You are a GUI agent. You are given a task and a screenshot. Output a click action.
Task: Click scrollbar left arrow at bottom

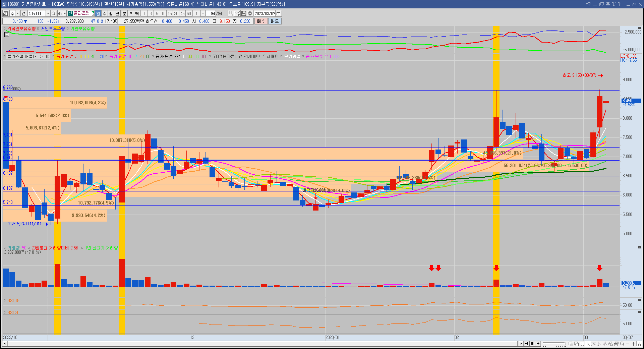5,344
